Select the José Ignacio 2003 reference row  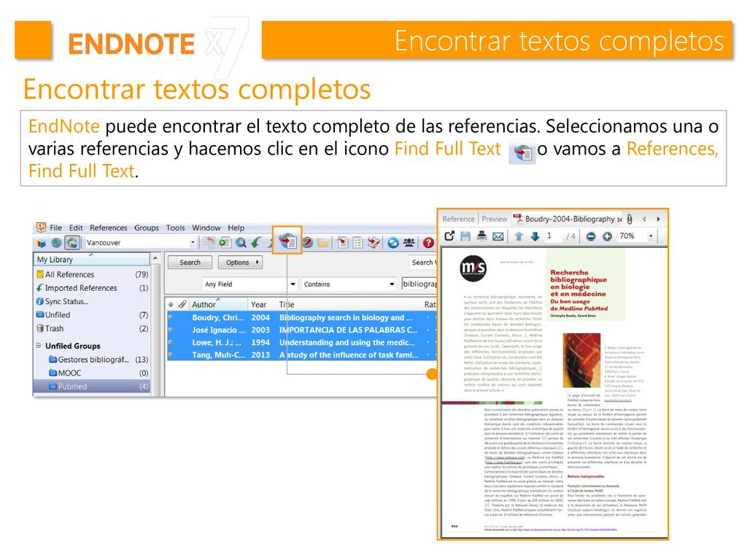302,330
